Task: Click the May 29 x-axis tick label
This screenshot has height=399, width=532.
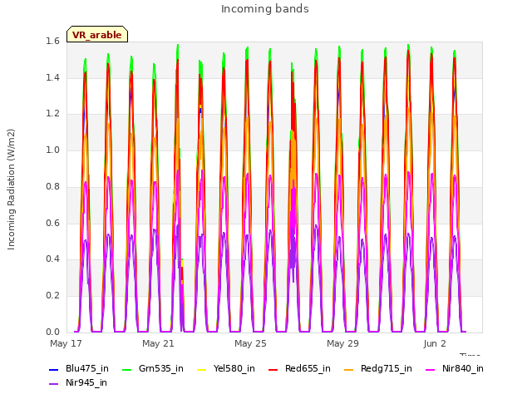Action: [342, 343]
